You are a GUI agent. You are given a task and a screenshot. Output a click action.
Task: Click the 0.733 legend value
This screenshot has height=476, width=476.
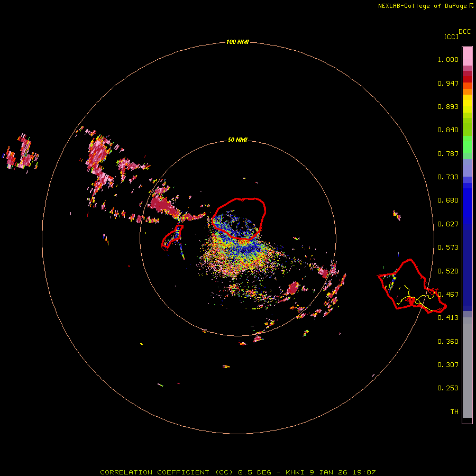click(x=448, y=177)
